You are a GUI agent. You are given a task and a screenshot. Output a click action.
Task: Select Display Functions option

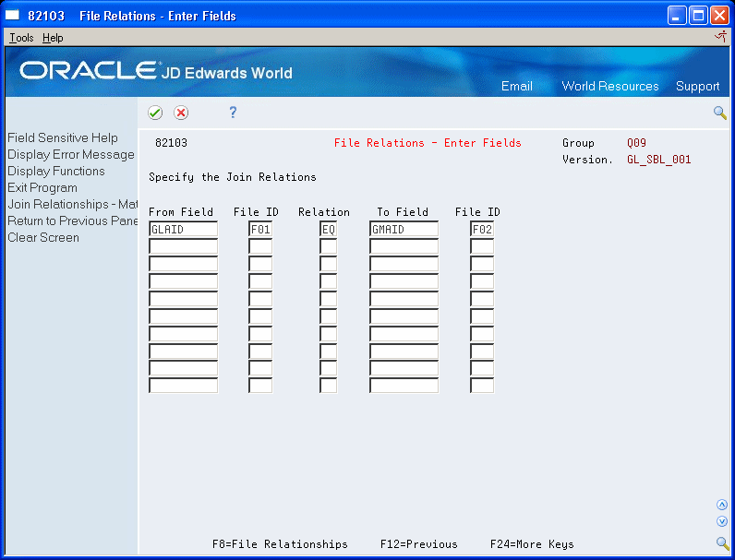coord(56,172)
